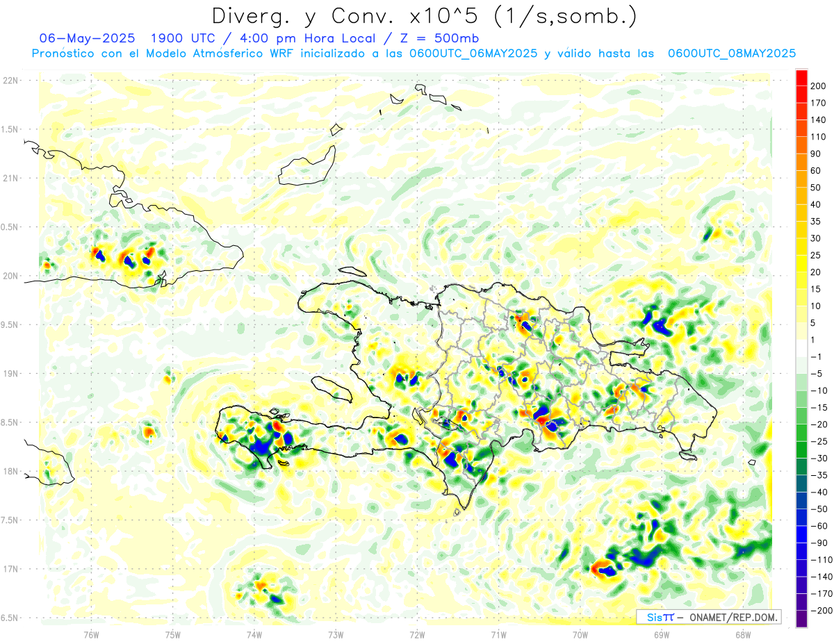Click the 22N latitude label
This screenshot has width=834, height=644.
11,81
